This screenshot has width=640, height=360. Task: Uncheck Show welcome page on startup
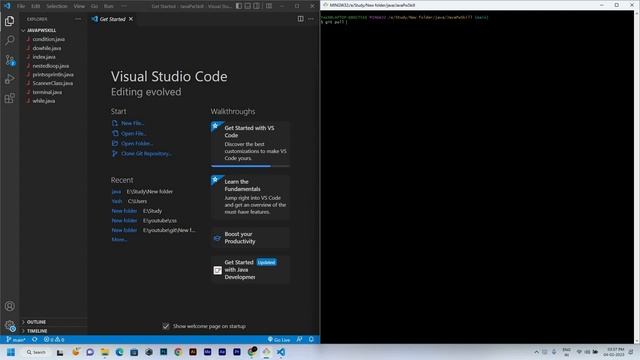coord(166,326)
